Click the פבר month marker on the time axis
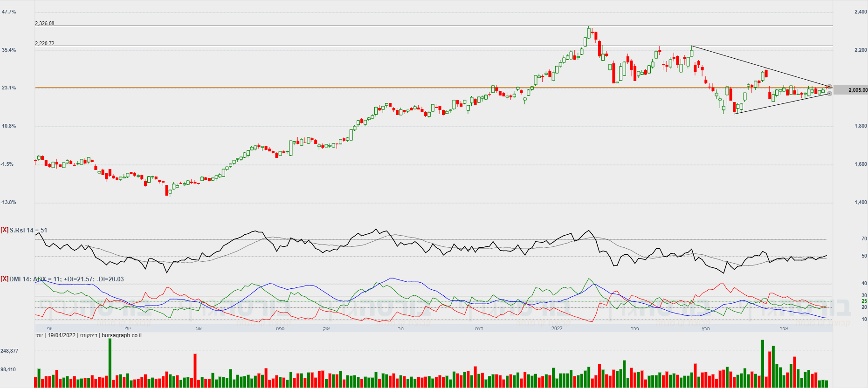Screen dimensions: 868x388 point(634,328)
